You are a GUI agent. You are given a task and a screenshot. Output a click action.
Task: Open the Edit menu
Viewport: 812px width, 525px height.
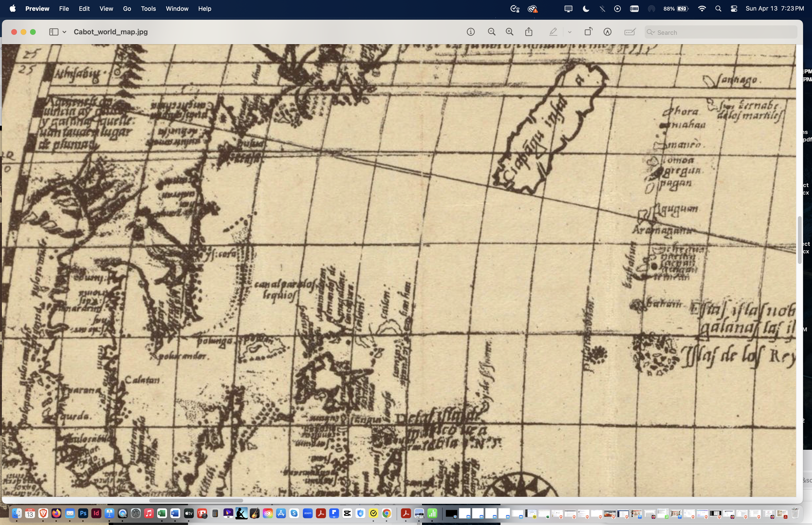tap(84, 8)
